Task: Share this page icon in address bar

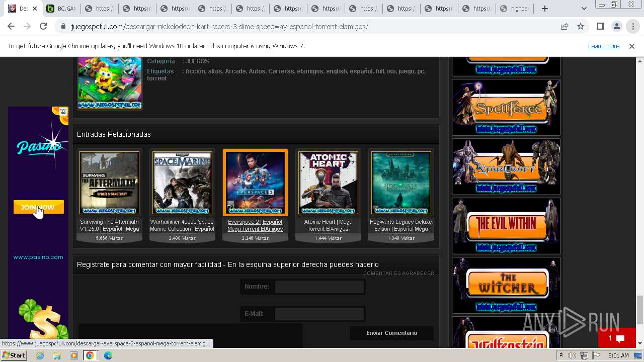Action: pyautogui.click(x=565, y=26)
